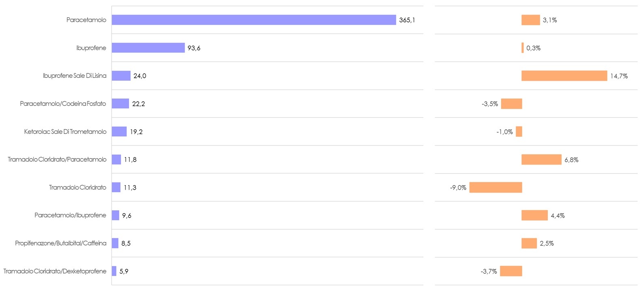Click the purple Paracetamolo bar
The image size is (644, 291).
click(x=254, y=20)
